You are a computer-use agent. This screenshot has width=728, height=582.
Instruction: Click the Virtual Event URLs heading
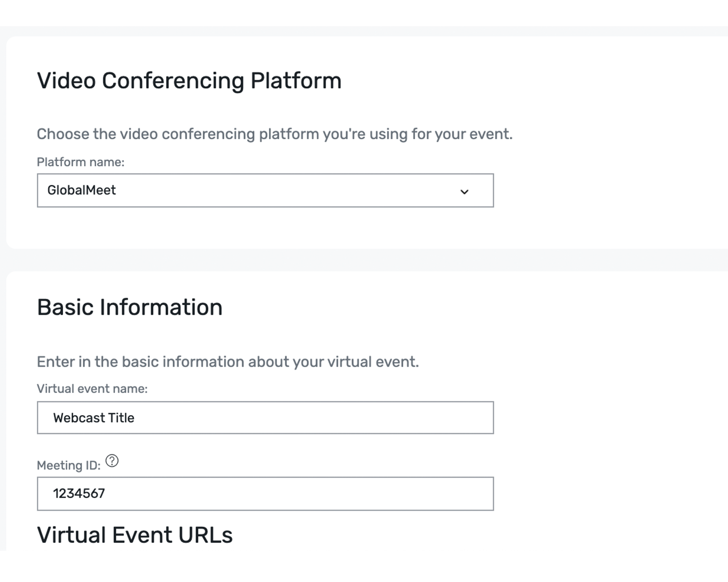point(135,535)
